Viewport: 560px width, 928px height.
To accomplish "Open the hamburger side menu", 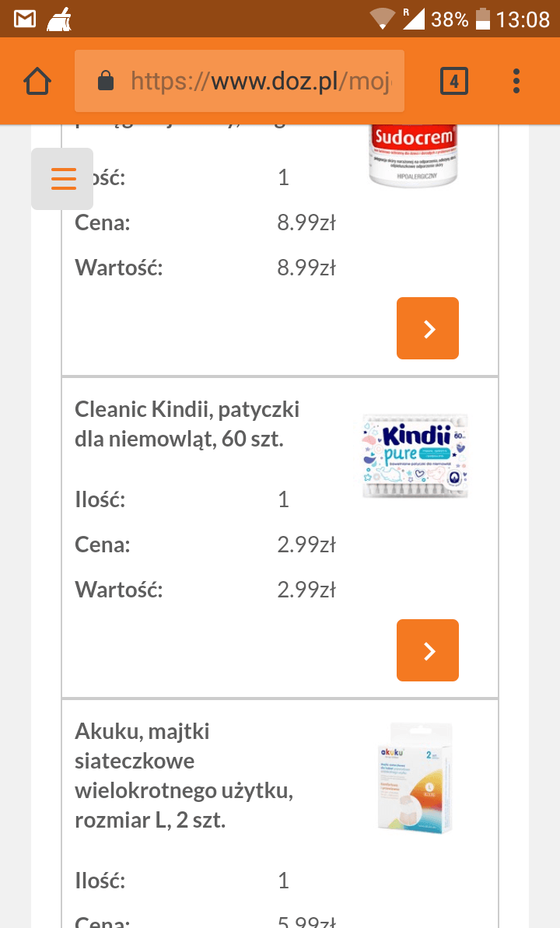I will coord(63,179).
